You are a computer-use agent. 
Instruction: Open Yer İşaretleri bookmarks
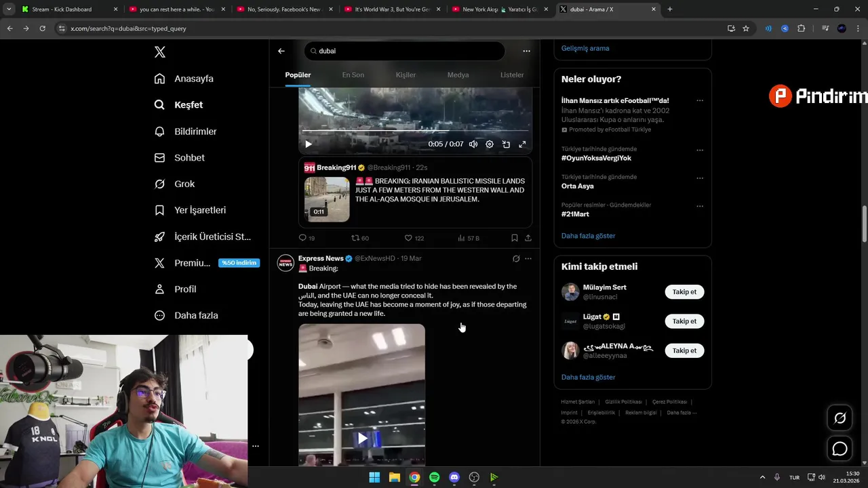(x=190, y=210)
